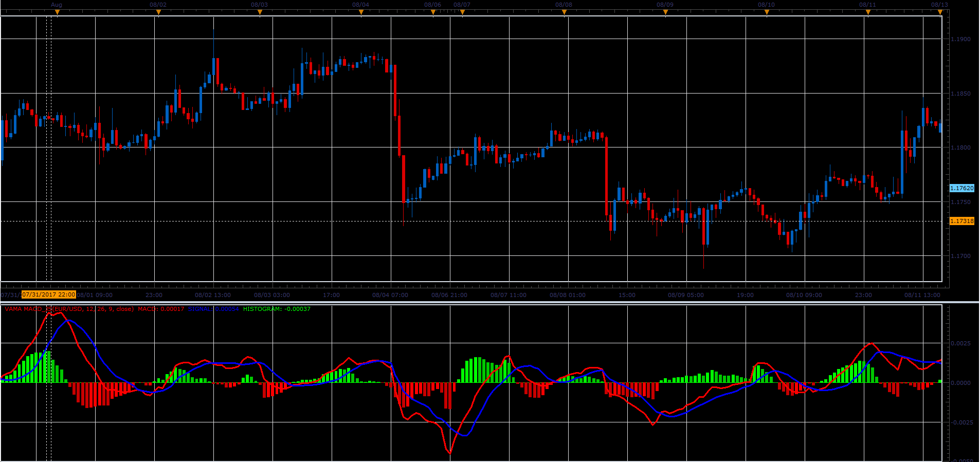Screen dimensions: 980x462
Task: Click the blue SIGNAL value label
Action: [213, 309]
